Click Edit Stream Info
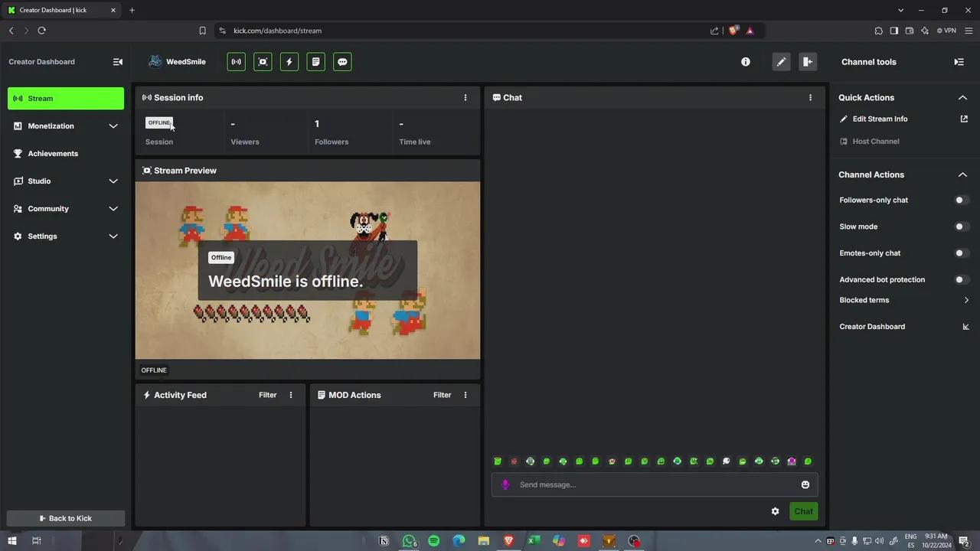Viewport: 980px width, 551px height. 880,119
